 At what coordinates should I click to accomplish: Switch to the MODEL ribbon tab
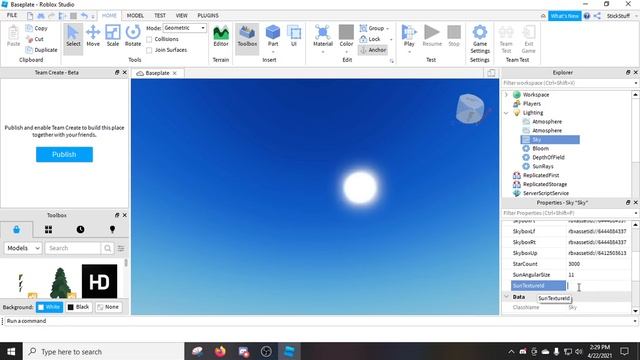135,16
